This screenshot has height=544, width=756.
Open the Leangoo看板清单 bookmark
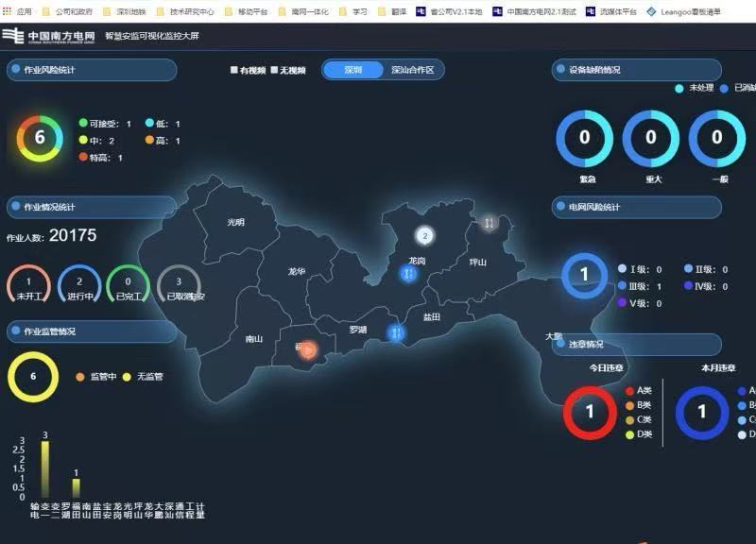click(x=683, y=11)
